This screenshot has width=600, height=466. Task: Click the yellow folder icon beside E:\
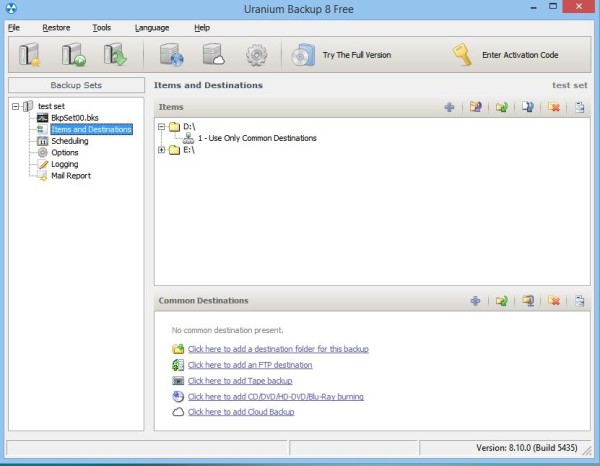pos(174,150)
